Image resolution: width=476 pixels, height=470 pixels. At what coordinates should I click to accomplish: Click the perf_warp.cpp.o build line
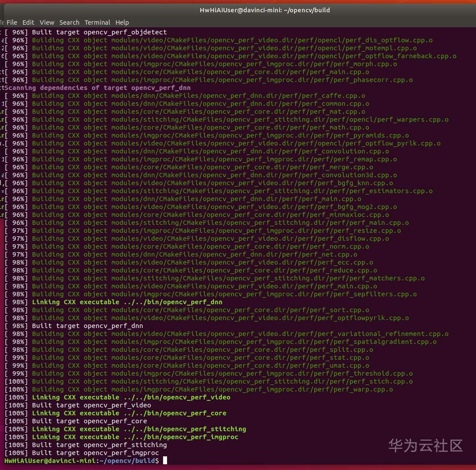coord(199,389)
